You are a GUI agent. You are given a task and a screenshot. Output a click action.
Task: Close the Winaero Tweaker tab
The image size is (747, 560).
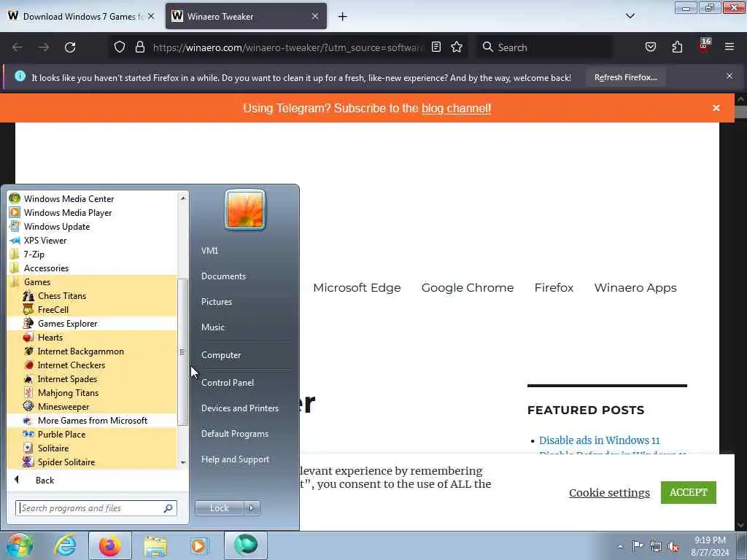click(x=314, y=16)
